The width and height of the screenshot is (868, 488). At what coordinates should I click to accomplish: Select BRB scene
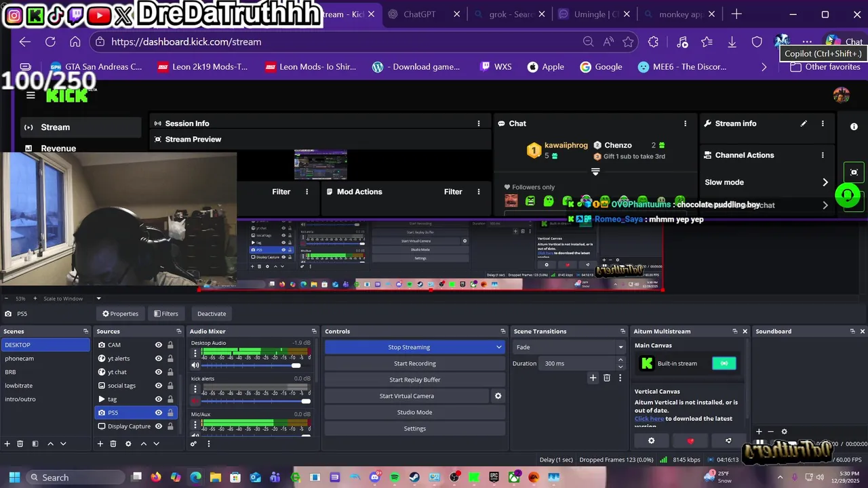[45, 372]
